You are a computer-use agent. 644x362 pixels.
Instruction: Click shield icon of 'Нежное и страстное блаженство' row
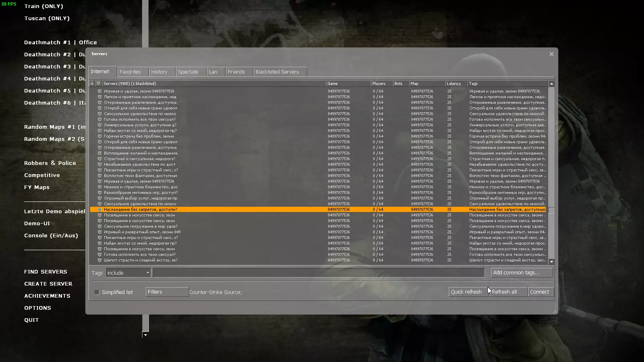pos(99,187)
